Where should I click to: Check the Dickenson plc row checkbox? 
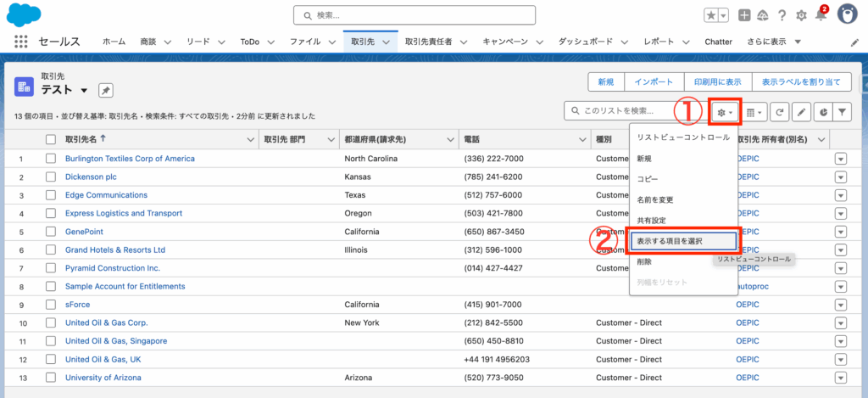(51, 177)
